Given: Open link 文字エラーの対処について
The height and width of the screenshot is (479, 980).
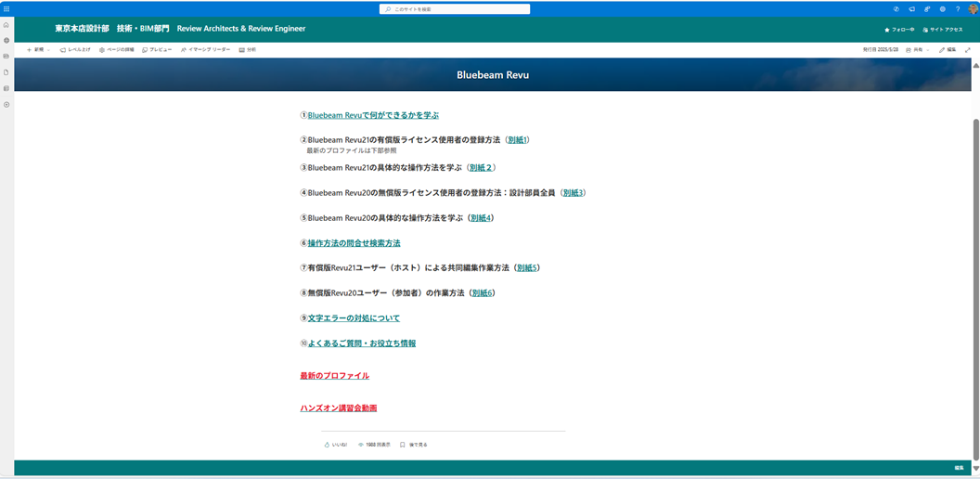Looking at the screenshot, I should coord(354,318).
